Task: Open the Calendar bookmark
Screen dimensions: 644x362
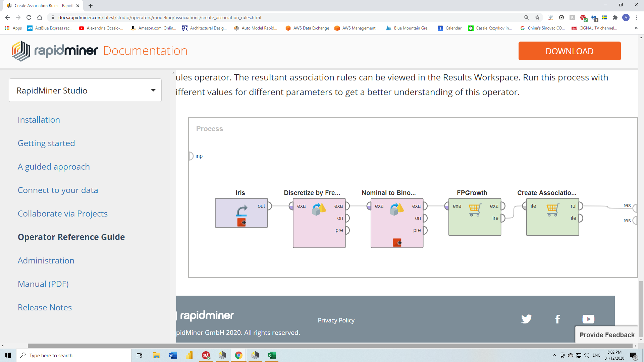Action: [449, 28]
